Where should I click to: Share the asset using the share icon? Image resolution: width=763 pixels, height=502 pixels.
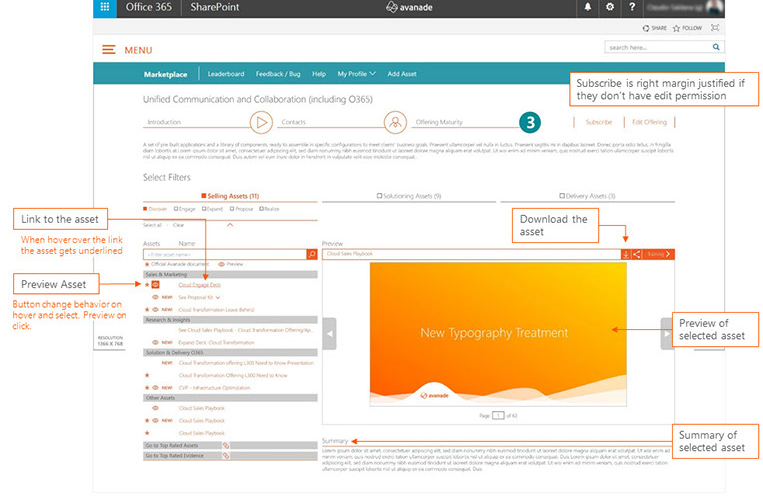point(637,254)
